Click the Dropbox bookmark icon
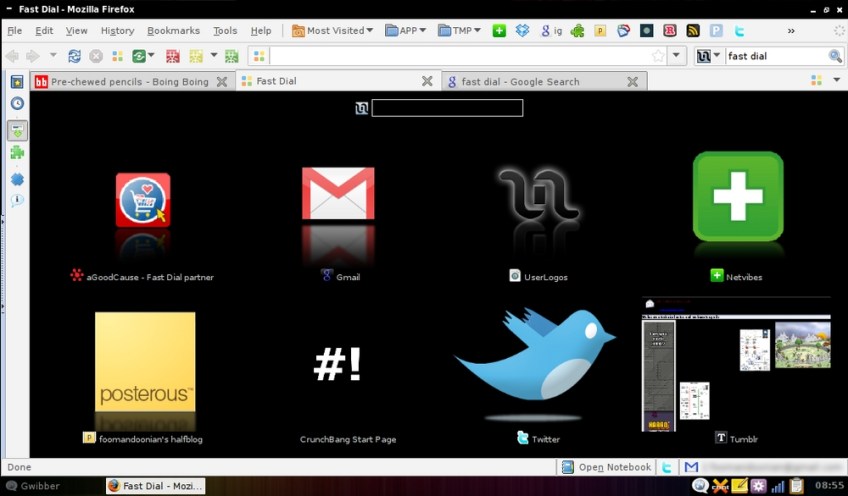This screenshot has width=848, height=496. pyautogui.click(x=522, y=31)
